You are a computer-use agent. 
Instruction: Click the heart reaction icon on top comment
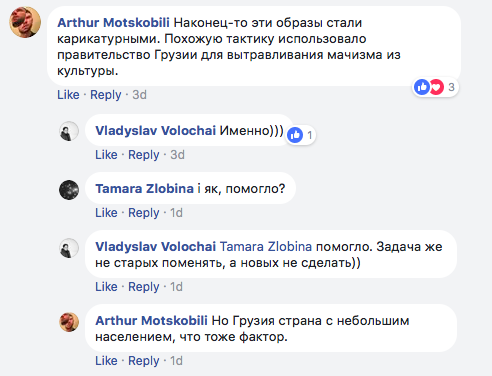pyautogui.click(x=436, y=87)
